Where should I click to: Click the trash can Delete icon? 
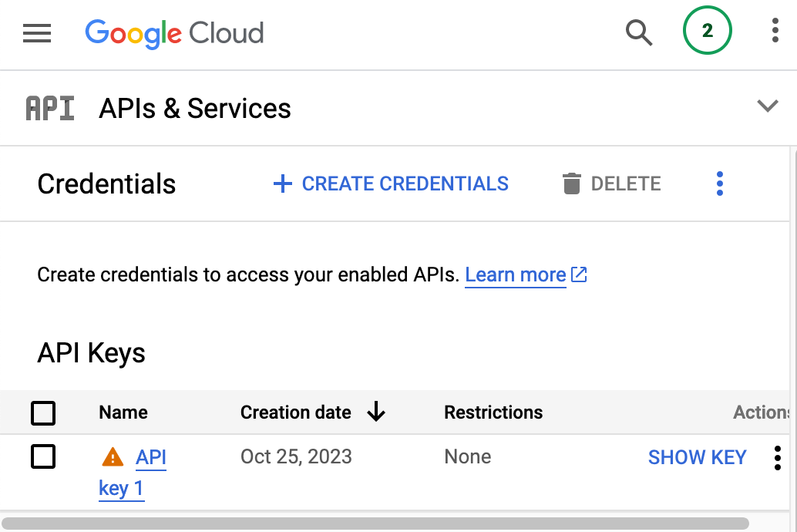(571, 184)
